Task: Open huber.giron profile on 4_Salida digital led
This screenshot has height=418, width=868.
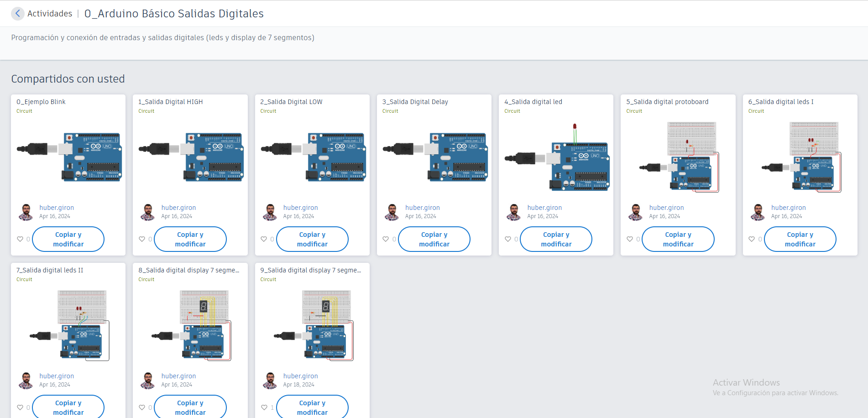Action: (x=544, y=208)
